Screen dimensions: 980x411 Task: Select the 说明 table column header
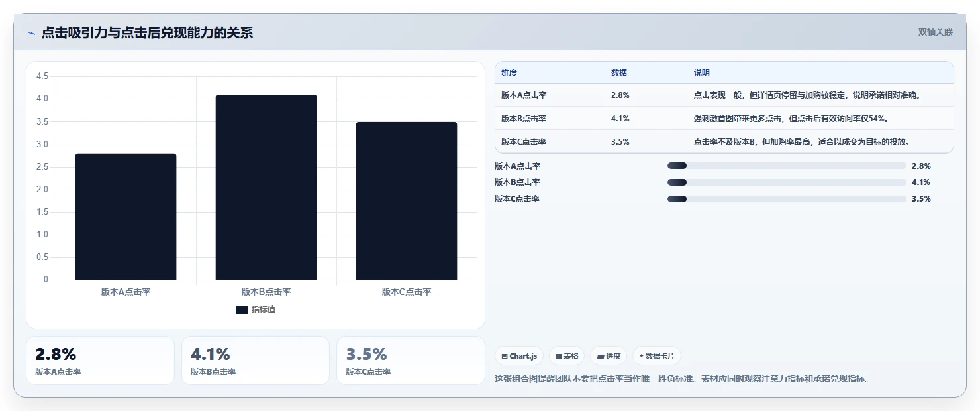pyautogui.click(x=702, y=73)
